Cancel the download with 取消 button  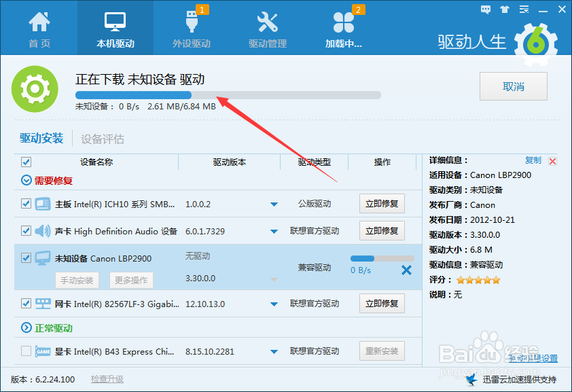pos(514,86)
